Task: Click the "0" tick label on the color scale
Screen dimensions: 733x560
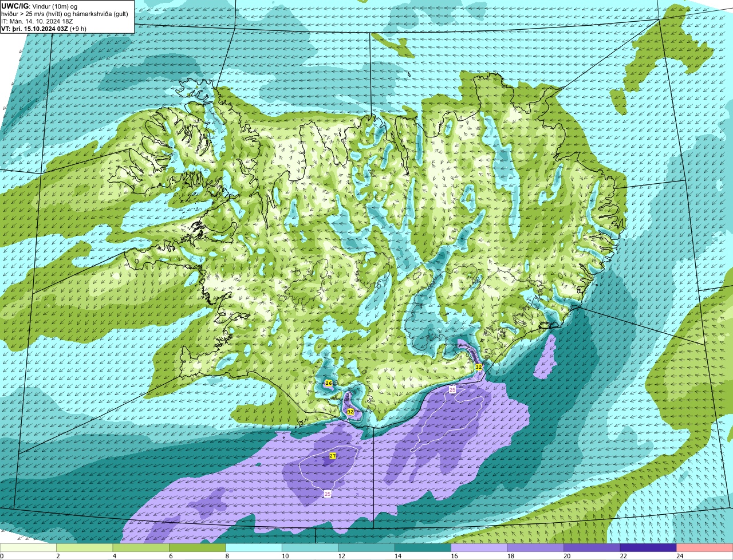Action: (x=2, y=556)
